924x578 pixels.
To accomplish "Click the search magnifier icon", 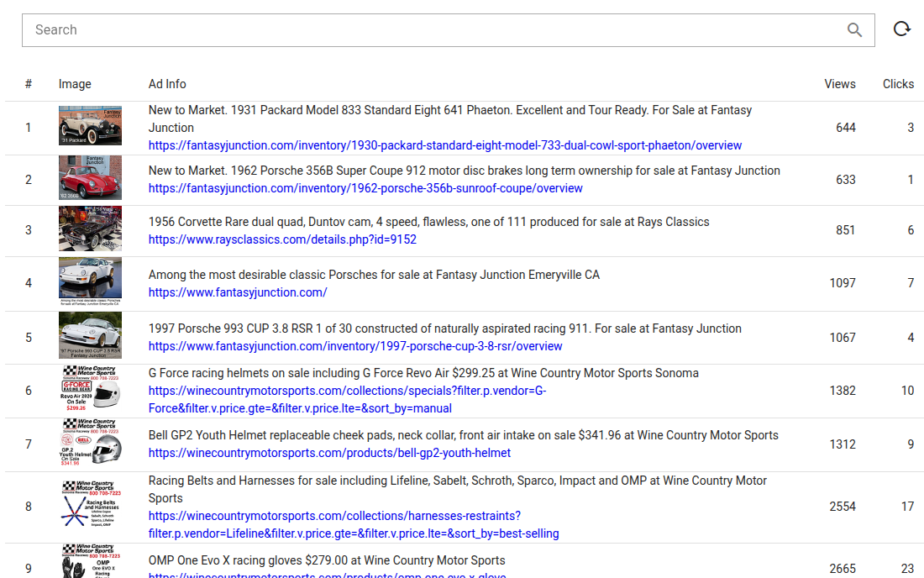I will [x=854, y=30].
